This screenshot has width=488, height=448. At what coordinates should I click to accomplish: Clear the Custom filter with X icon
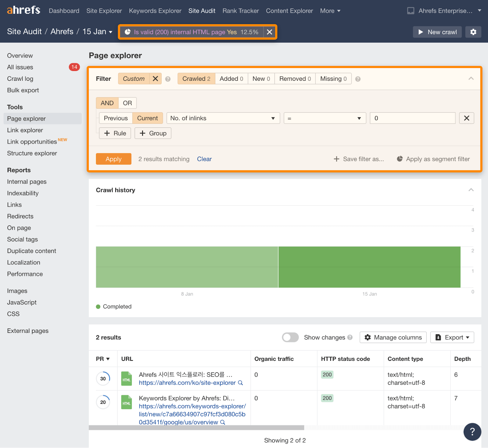click(155, 79)
